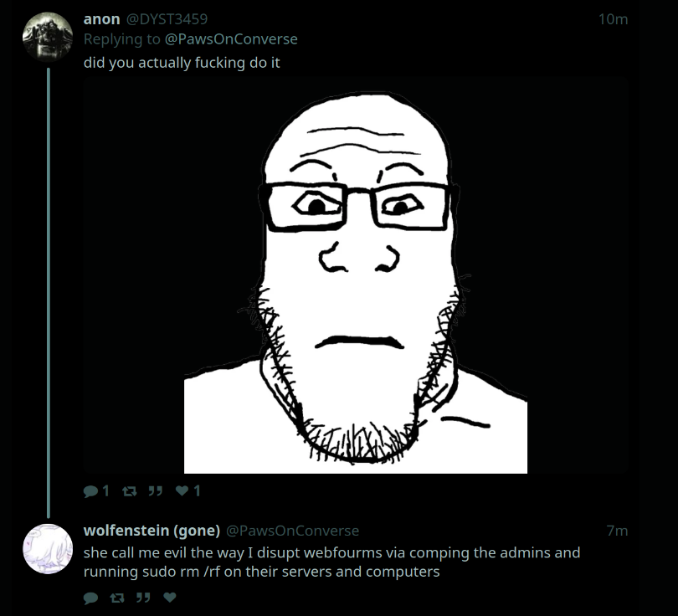The image size is (678, 616).
Task: Reply to wolfenstein's post via comment icon
Action: tap(90, 598)
